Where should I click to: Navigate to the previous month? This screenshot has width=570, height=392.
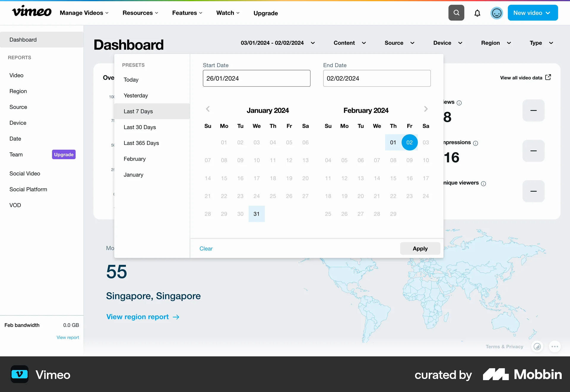(x=208, y=109)
